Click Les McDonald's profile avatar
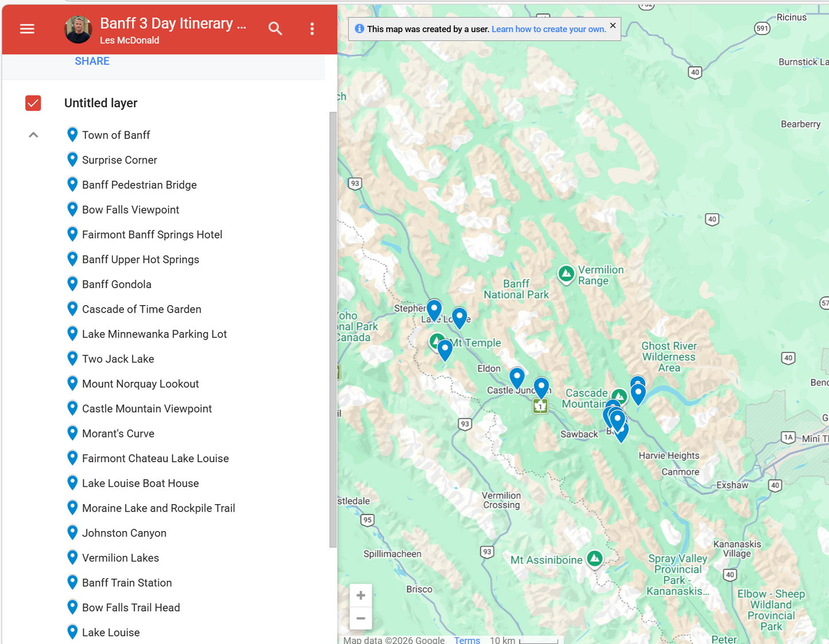The image size is (829, 644). pyautogui.click(x=79, y=29)
